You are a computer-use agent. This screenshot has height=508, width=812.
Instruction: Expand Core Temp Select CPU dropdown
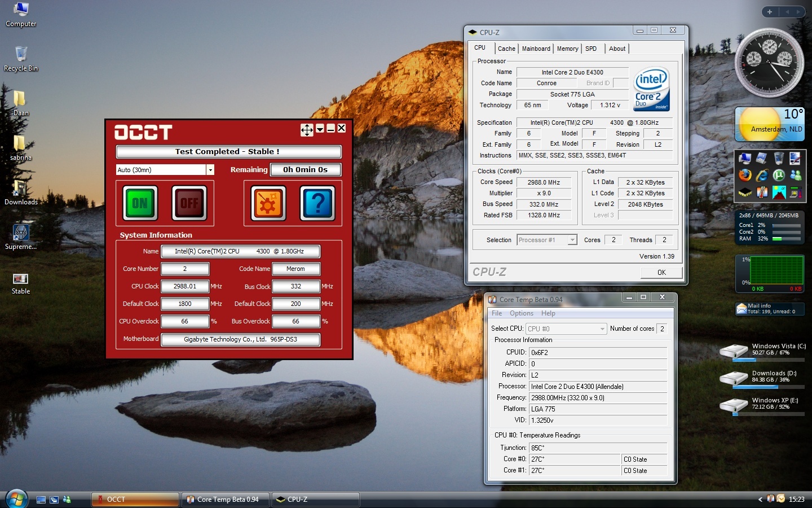point(602,329)
